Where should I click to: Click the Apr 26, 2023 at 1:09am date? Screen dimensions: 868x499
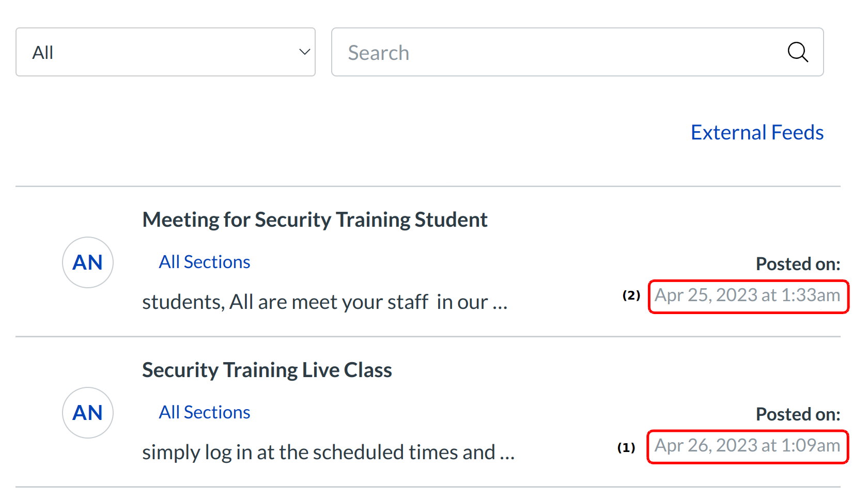point(747,446)
